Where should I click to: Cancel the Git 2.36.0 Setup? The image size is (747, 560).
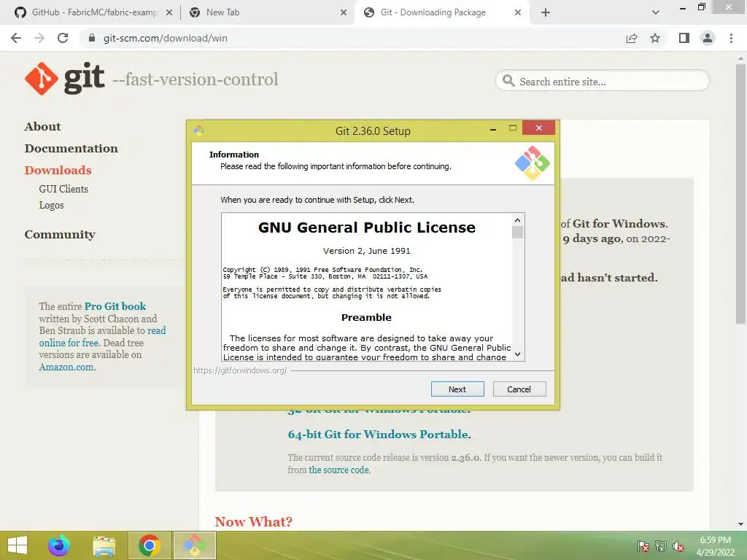519,389
